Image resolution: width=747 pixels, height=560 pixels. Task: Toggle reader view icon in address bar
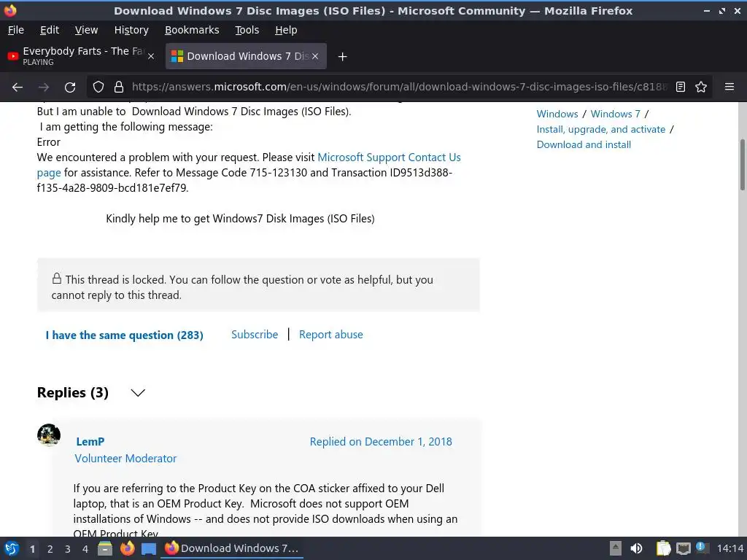(681, 87)
